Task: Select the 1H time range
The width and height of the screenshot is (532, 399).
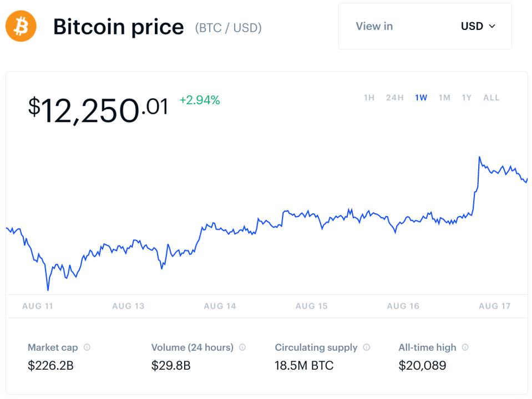Action: [369, 98]
